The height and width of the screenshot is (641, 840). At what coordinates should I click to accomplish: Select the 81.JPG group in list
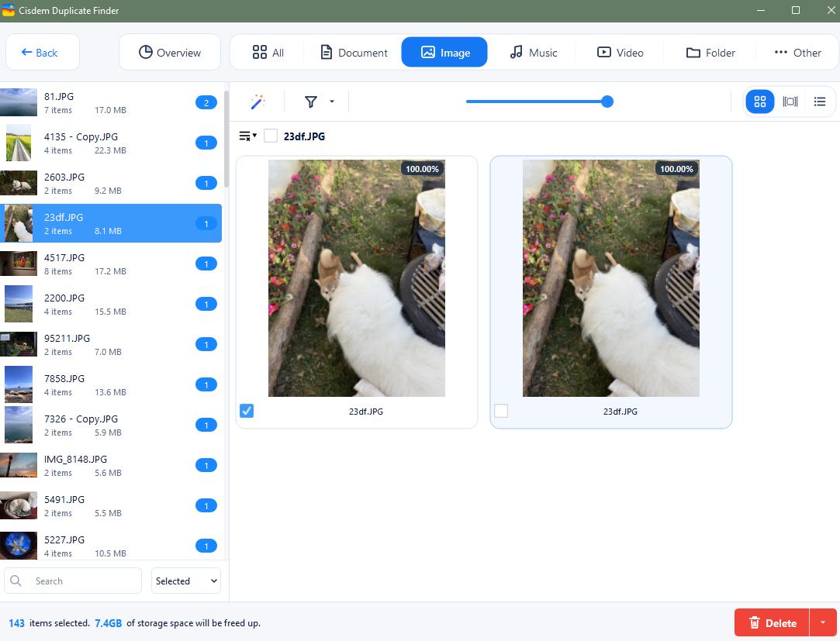click(111, 102)
